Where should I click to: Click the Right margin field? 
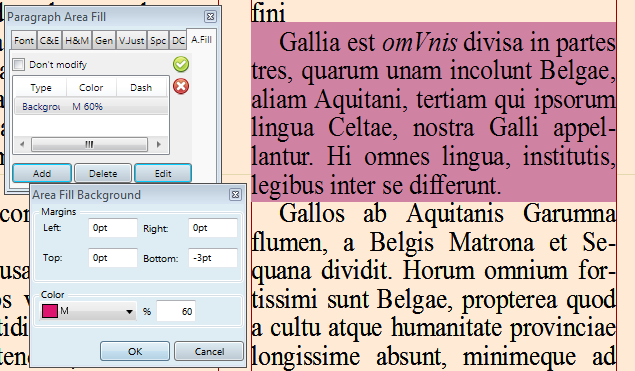tap(213, 228)
